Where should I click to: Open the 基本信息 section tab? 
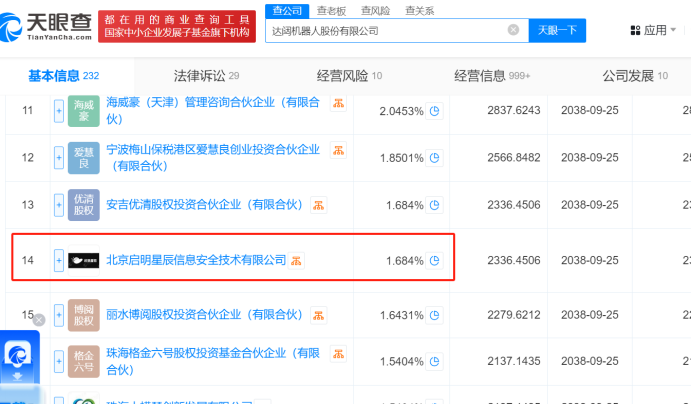point(64,76)
